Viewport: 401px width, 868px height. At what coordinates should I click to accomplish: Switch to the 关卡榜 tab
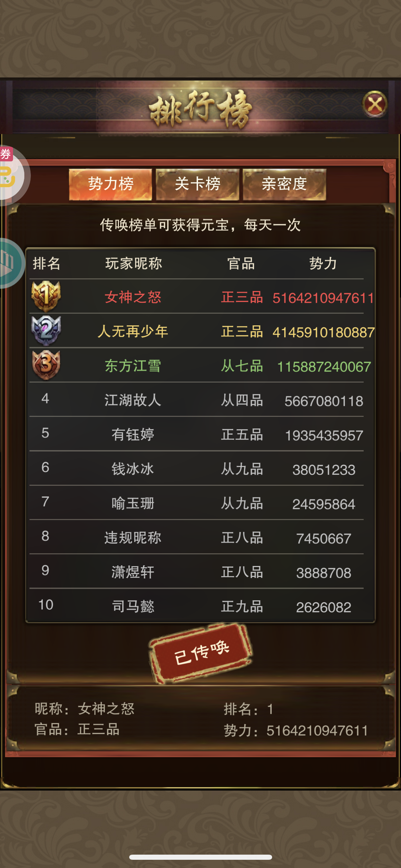coord(197,184)
